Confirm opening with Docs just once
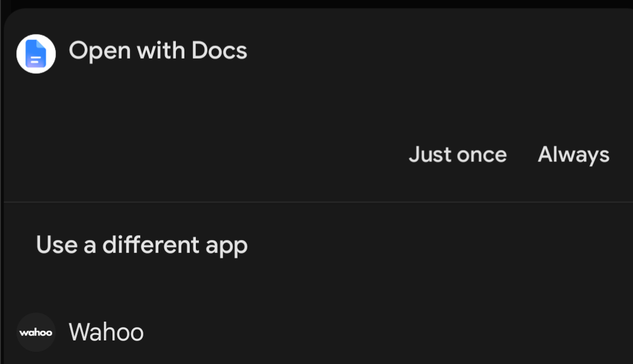 (457, 155)
